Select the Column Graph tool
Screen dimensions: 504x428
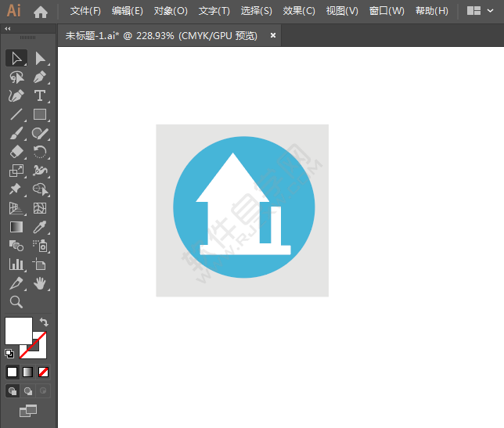pos(16,264)
